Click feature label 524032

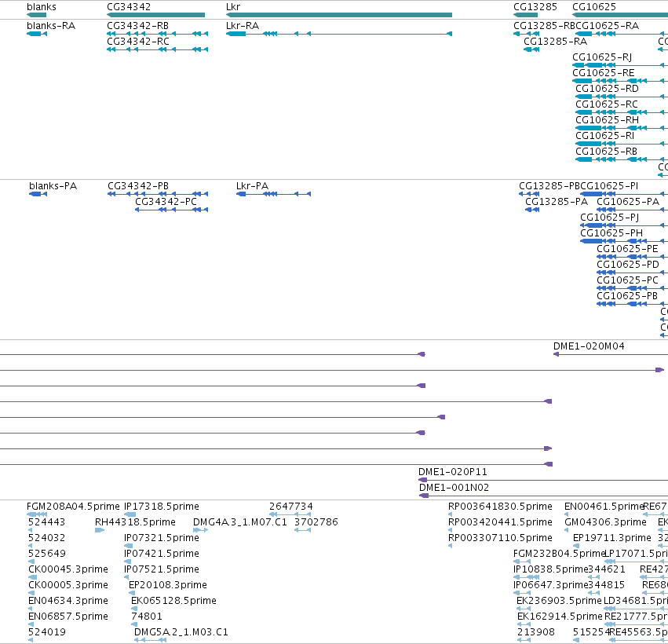click(47, 538)
